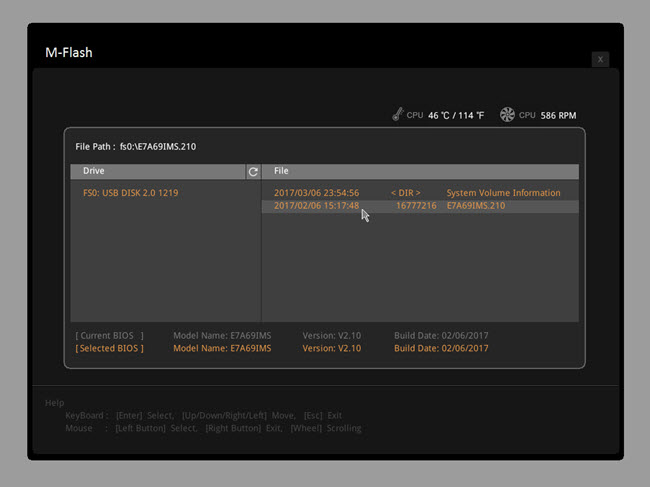Image resolution: width=650 pixels, height=487 pixels.
Task: Click the File Path fs0:\E7A69IMS.210 field
Action: (x=136, y=147)
